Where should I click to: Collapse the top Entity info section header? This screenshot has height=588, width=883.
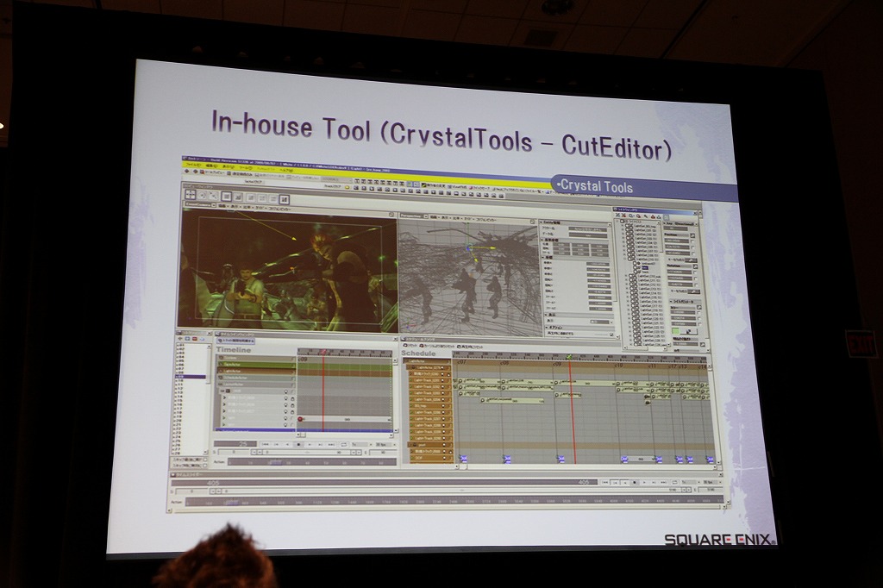[x=542, y=223]
